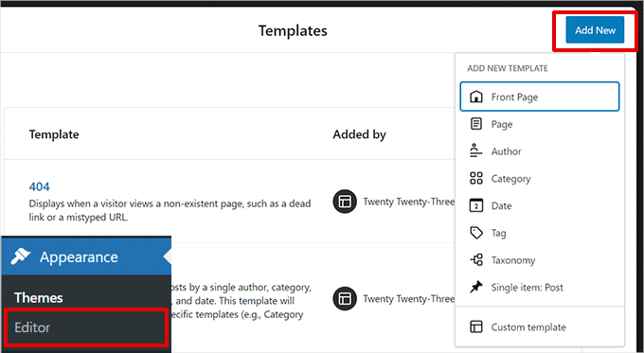The height and width of the screenshot is (353, 644).
Task: Open Editor under Appearance
Action: click(86, 327)
